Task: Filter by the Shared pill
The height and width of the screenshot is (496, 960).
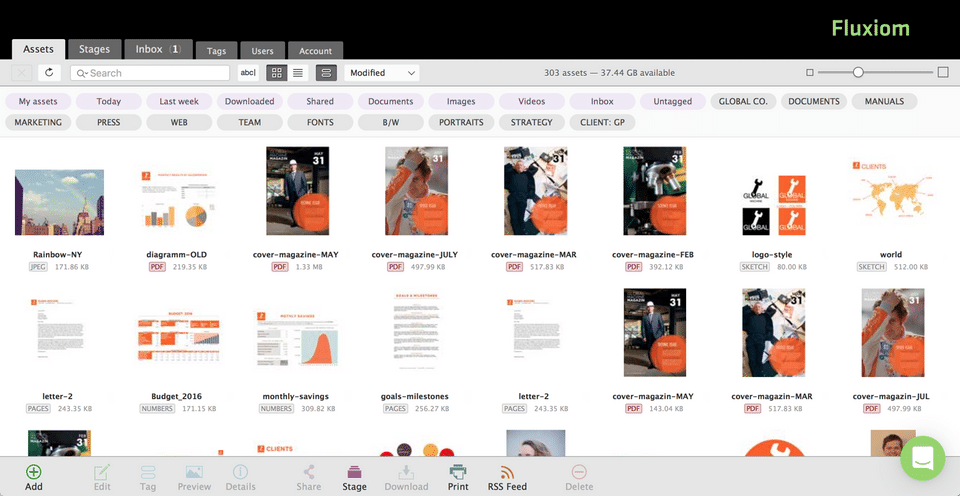Action: click(x=320, y=102)
